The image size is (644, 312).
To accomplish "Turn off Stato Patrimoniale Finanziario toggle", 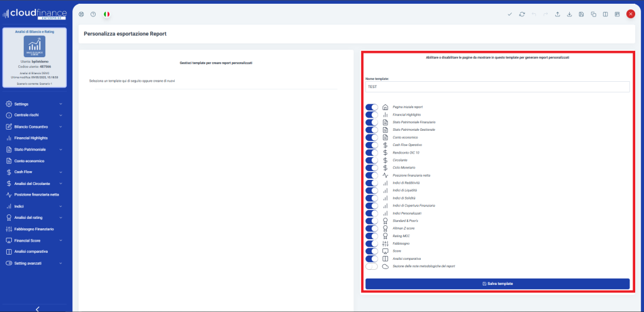I will tap(372, 122).
